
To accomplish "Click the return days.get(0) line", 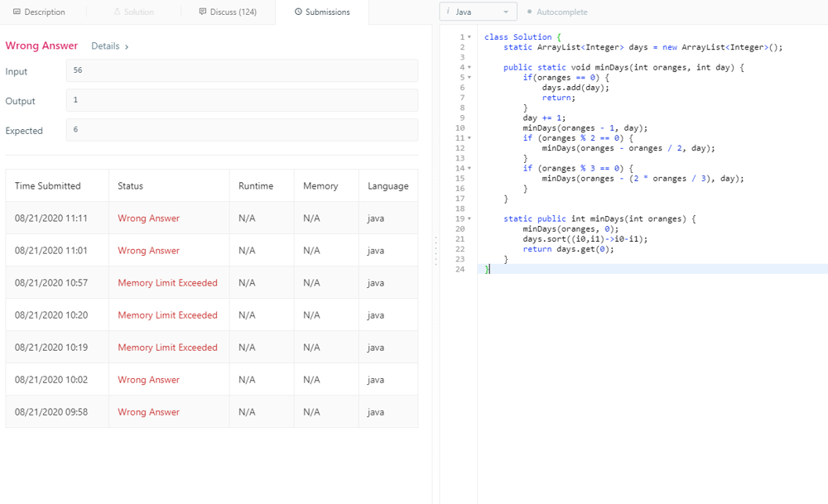I will tap(568, 249).
